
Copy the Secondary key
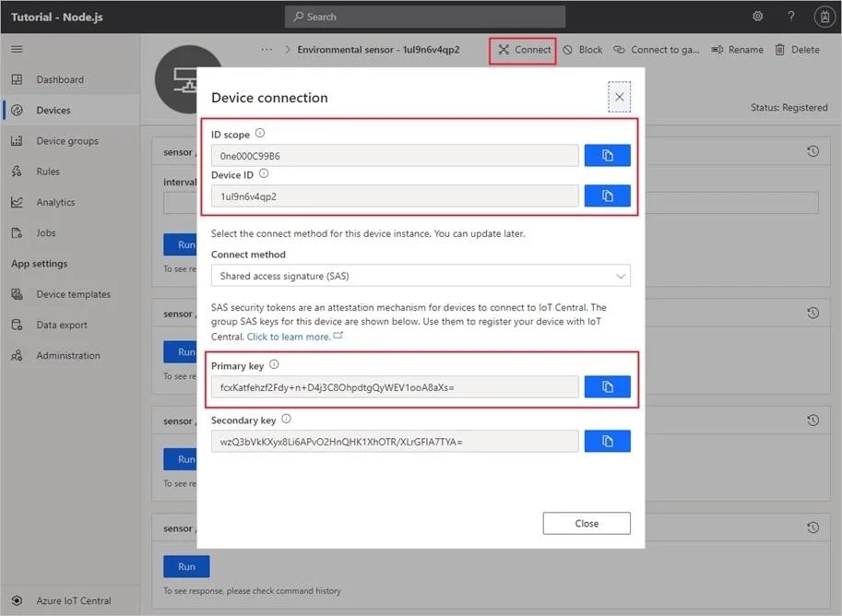click(608, 441)
